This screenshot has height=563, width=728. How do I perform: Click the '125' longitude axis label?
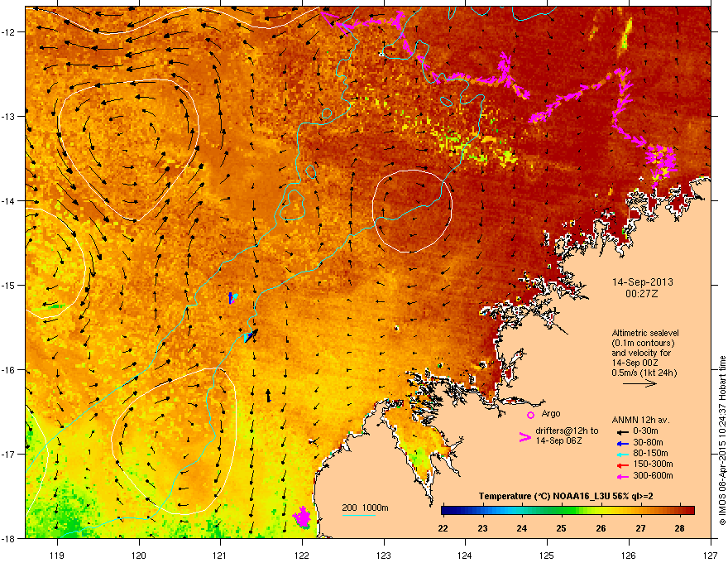point(547,555)
